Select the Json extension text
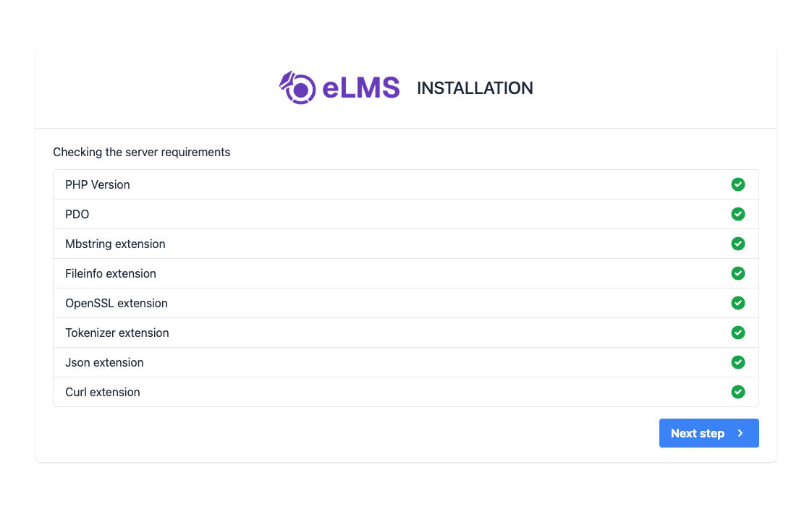The height and width of the screenshot is (509, 812). pyautogui.click(x=105, y=363)
